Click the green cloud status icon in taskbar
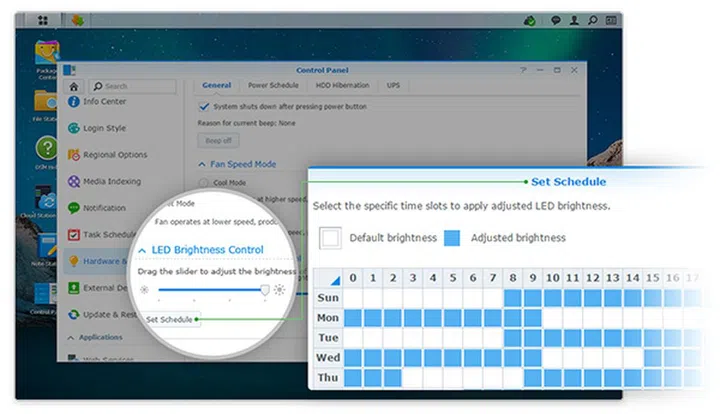The height and width of the screenshot is (414, 720). pos(529,21)
